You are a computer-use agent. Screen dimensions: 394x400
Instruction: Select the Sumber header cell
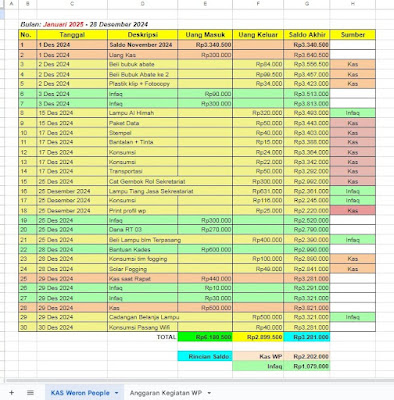(353, 35)
